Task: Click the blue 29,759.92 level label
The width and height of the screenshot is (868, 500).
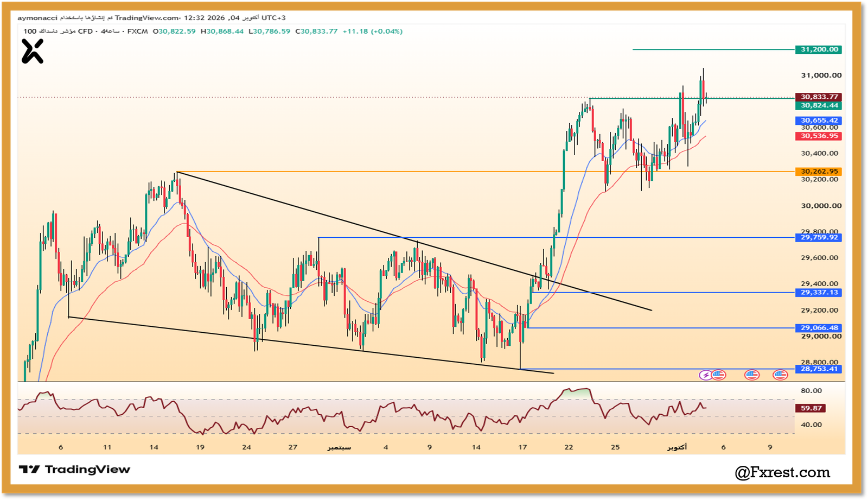Action: 819,237
